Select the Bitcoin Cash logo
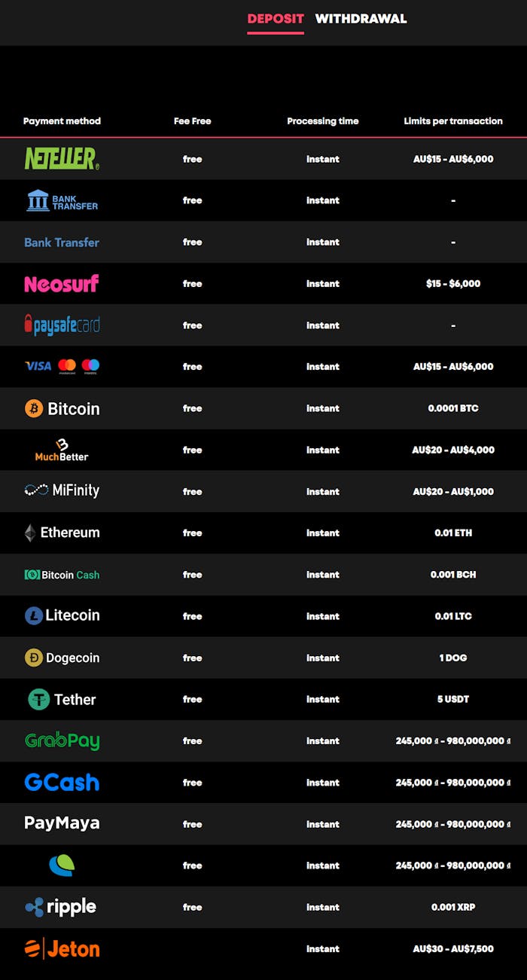Image resolution: width=527 pixels, height=980 pixels. (x=61, y=574)
